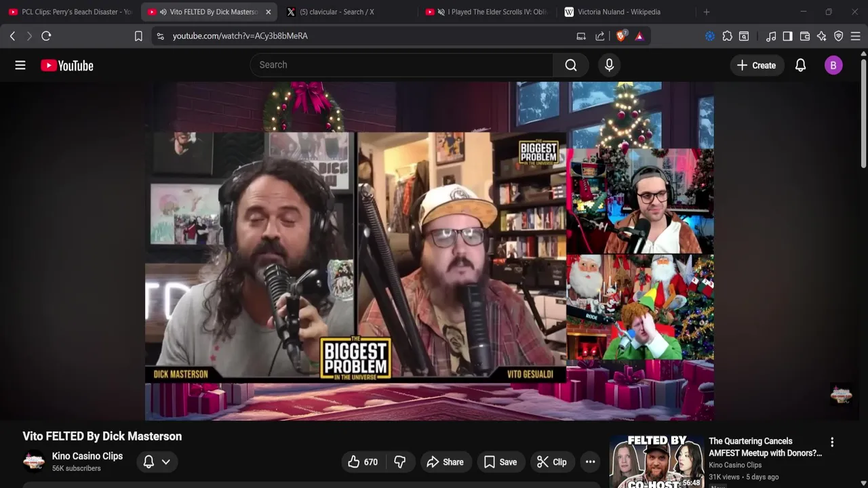Click the install/cast screen icon in address bar
The width and height of the screenshot is (868, 488).
[x=581, y=36]
